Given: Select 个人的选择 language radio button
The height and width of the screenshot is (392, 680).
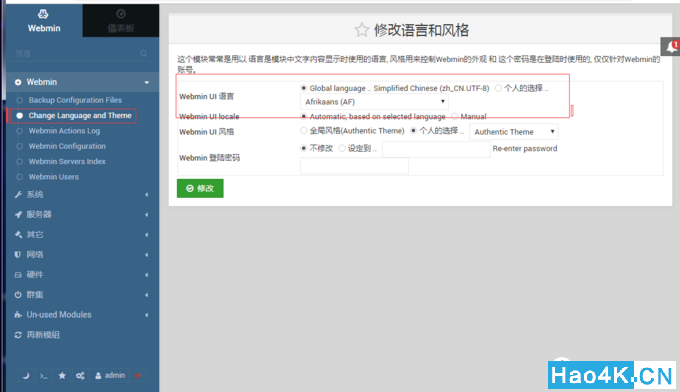Looking at the screenshot, I should pos(498,88).
